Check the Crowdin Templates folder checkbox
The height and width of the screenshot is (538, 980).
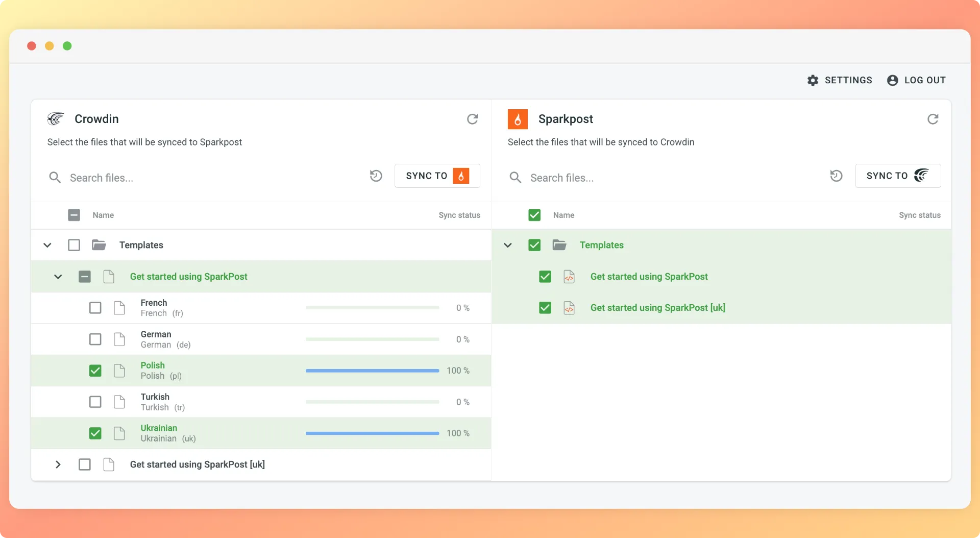(74, 245)
